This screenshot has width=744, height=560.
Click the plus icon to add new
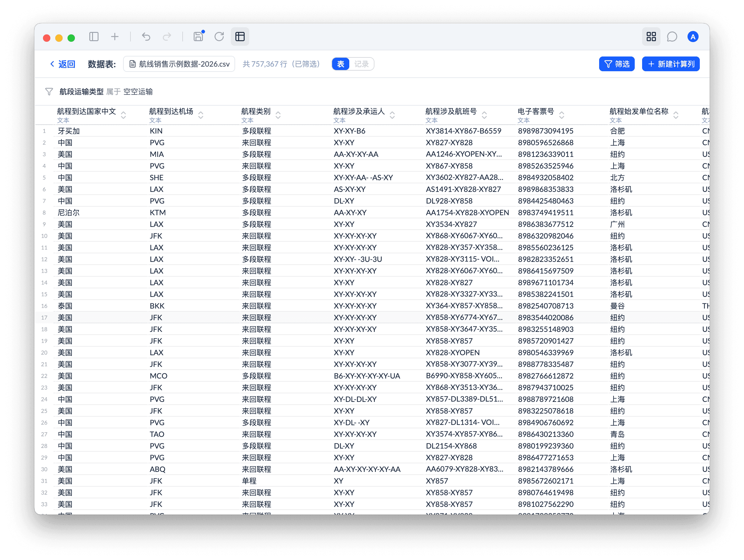[115, 36]
